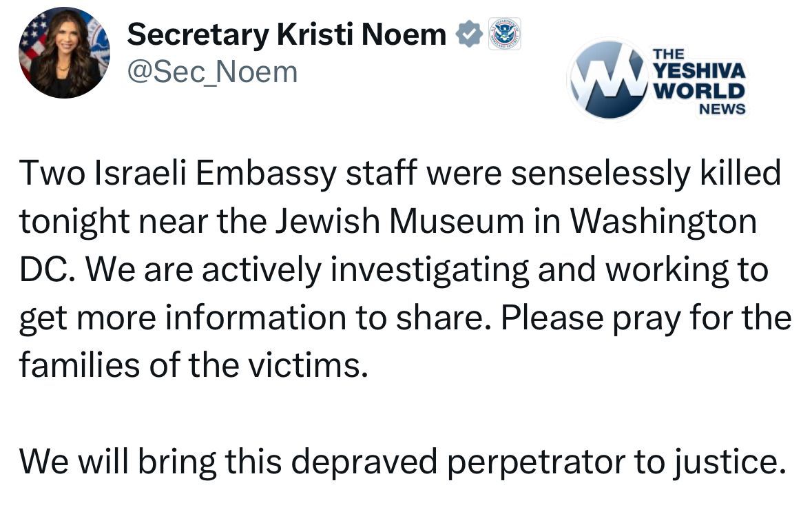Image resolution: width=812 pixels, height=523 pixels.
Task: Click "We will bring" in the final line
Action: coord(106,461)
